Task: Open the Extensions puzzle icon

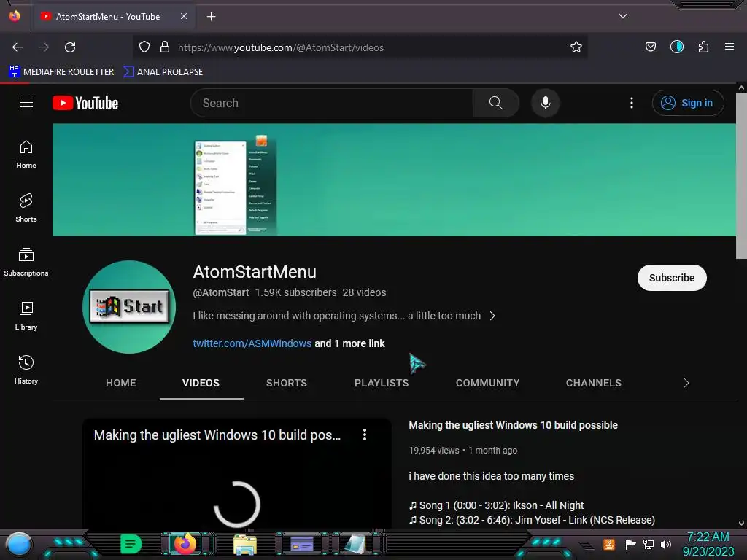Action: click(703, 47)
